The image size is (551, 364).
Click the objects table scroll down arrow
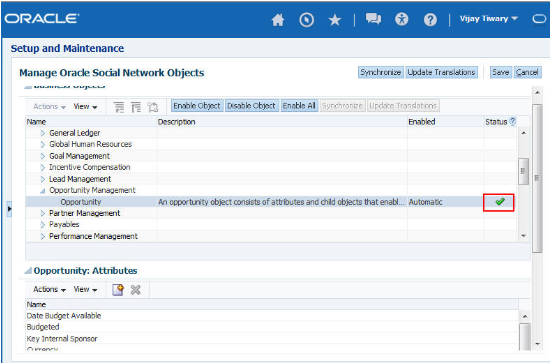524,236
